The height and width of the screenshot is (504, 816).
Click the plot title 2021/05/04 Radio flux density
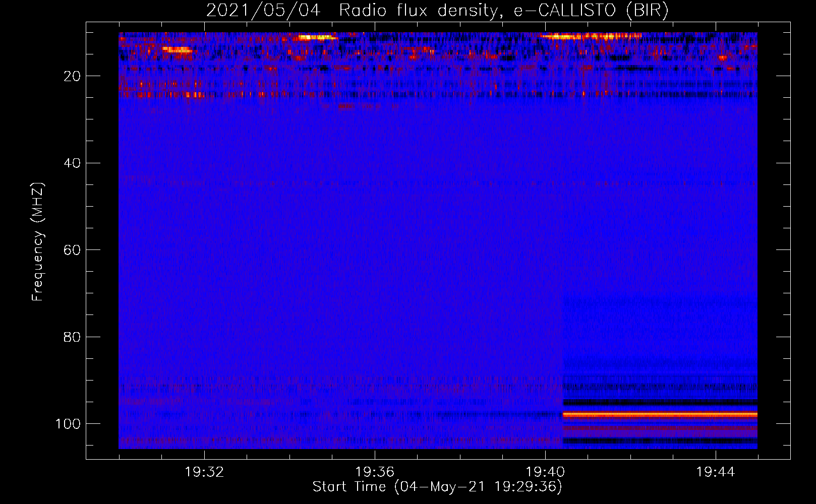437,11
